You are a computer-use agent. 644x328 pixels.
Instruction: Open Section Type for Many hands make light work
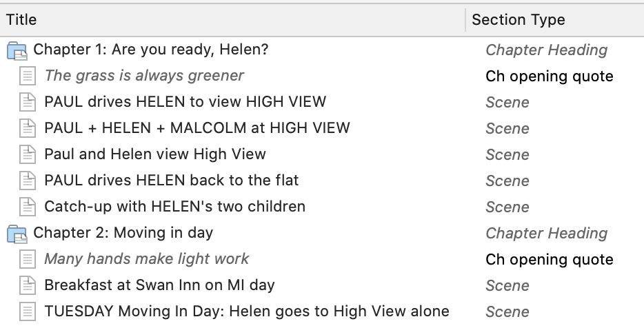click(549, 260)
